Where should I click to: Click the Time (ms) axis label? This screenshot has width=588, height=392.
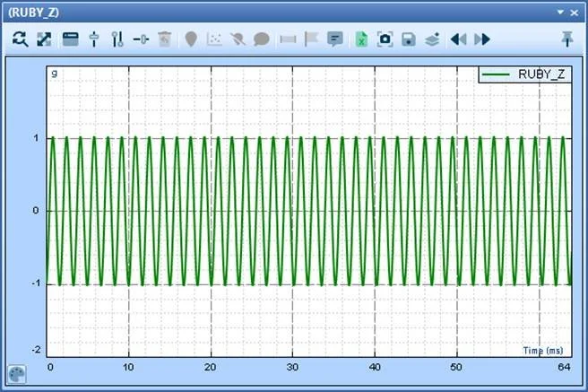pyautogui.click(x=543, y=351)
